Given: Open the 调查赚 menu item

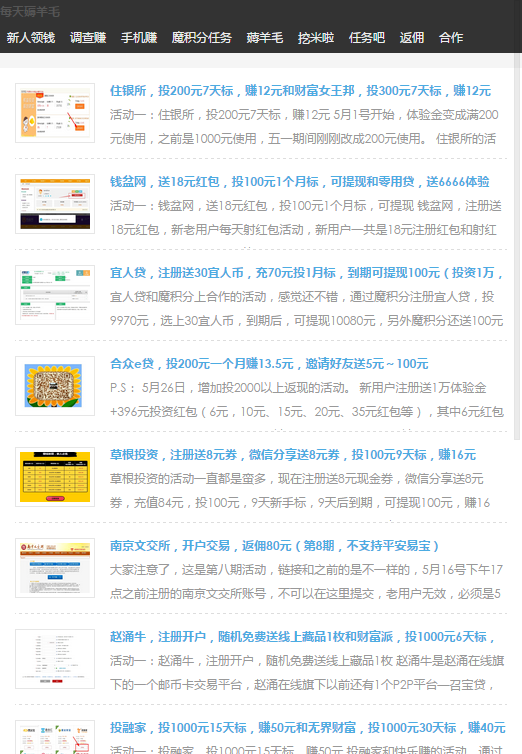Looking at the screenshot, I should pyautogui.click(x=88, y=38).
